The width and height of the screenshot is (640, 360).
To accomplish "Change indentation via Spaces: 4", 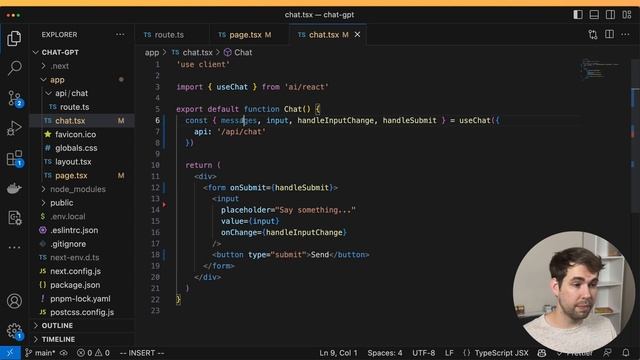I will [x=385, y=353].
